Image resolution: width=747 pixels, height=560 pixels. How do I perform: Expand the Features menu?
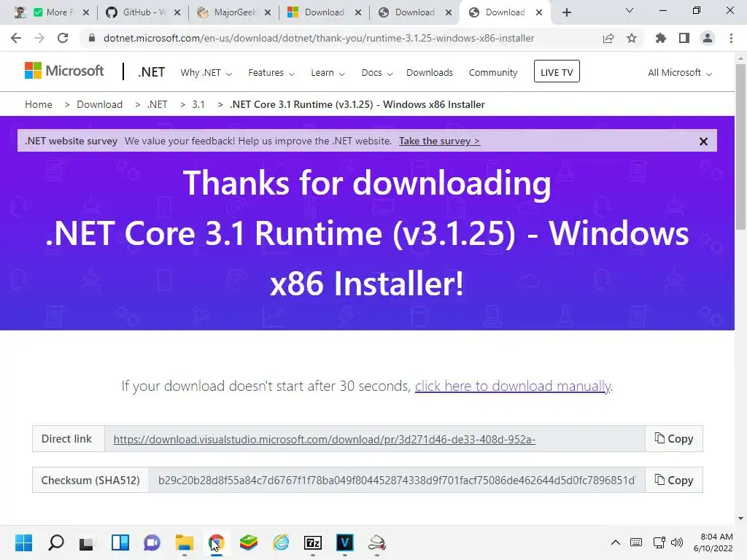click(271, 73)
